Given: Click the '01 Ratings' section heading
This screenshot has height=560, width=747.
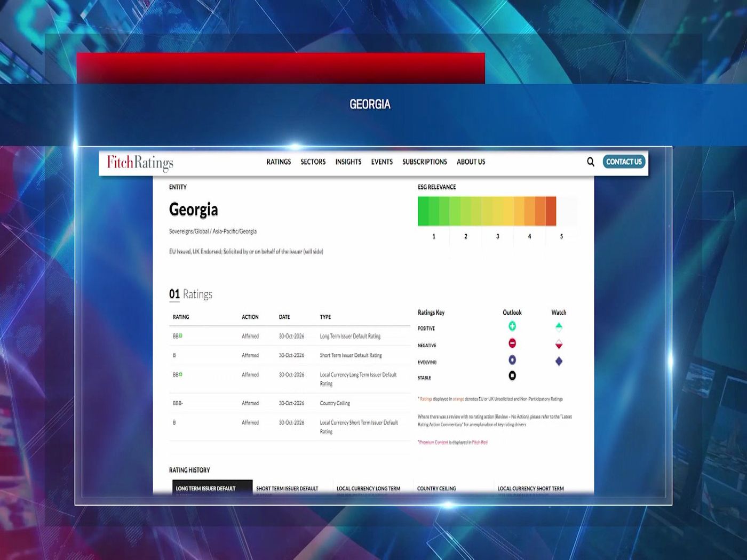Looking at the screenshot, I should [190, 294].
